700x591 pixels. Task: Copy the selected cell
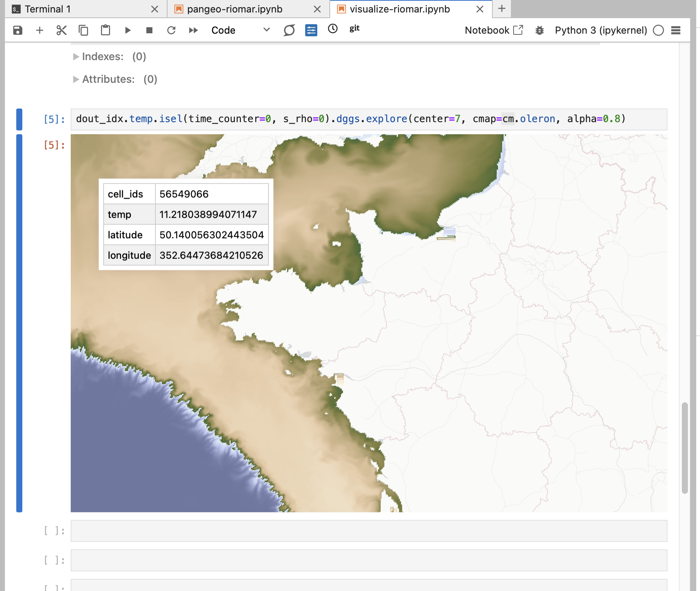click(83, 30)
